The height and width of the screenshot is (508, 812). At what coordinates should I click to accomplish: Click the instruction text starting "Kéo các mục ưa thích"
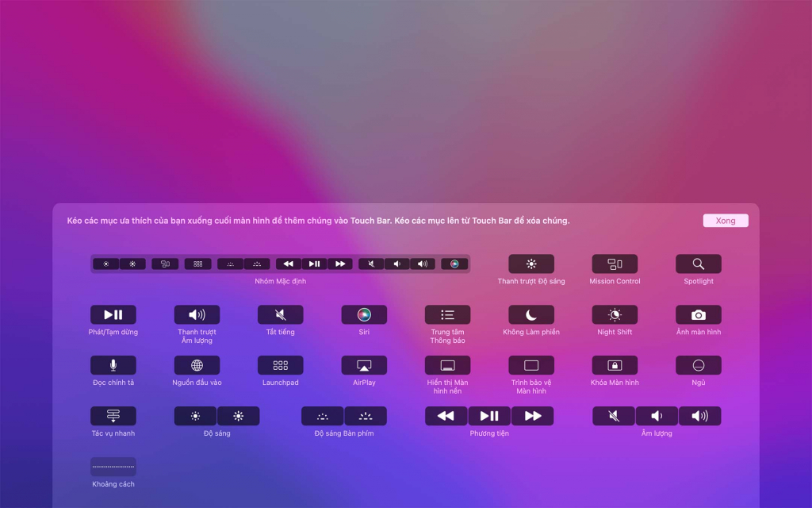318,221
